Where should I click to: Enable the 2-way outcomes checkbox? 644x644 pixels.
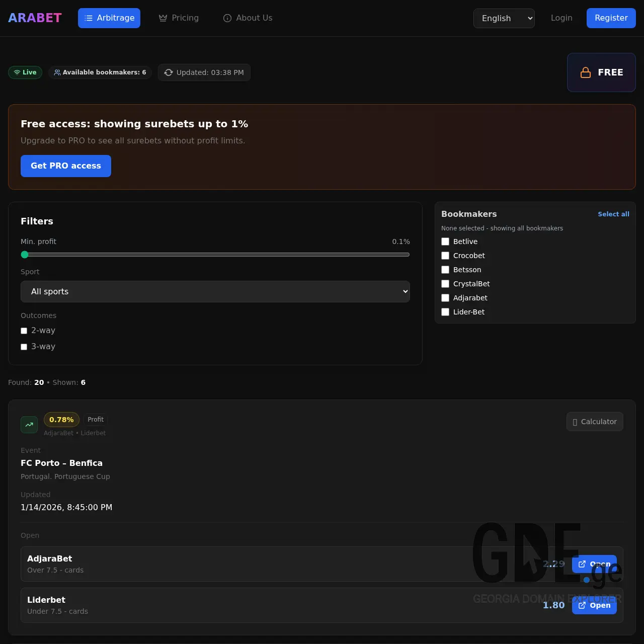tap(24, 331)
